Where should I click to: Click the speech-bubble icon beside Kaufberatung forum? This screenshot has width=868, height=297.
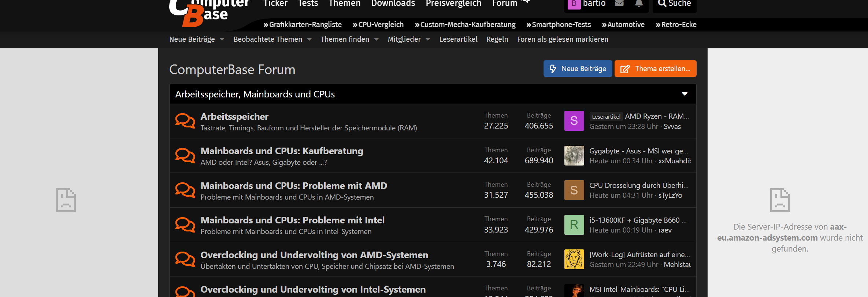[x=185, y=155]
